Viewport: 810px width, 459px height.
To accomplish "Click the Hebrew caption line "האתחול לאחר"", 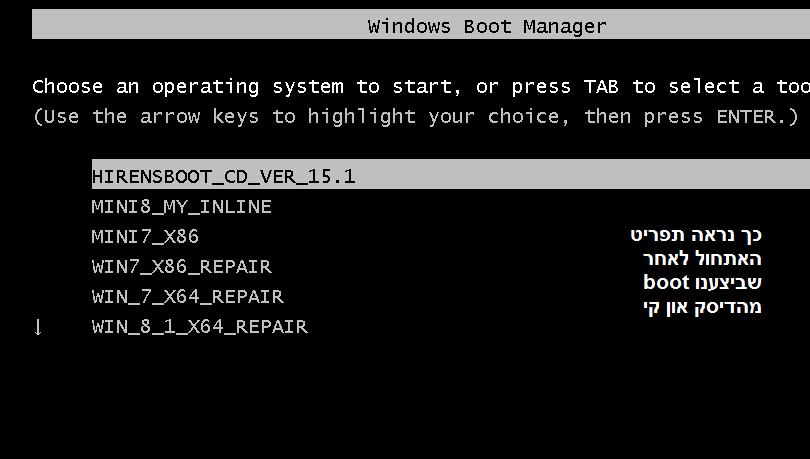I will pyautogui.click(x=702, y=259).
